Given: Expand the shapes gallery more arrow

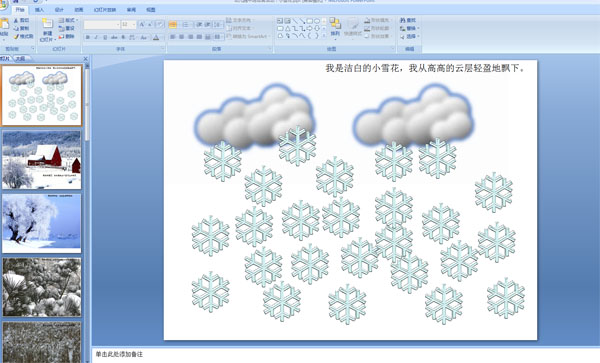Looking at the screenshot, I should click(324, 36).
